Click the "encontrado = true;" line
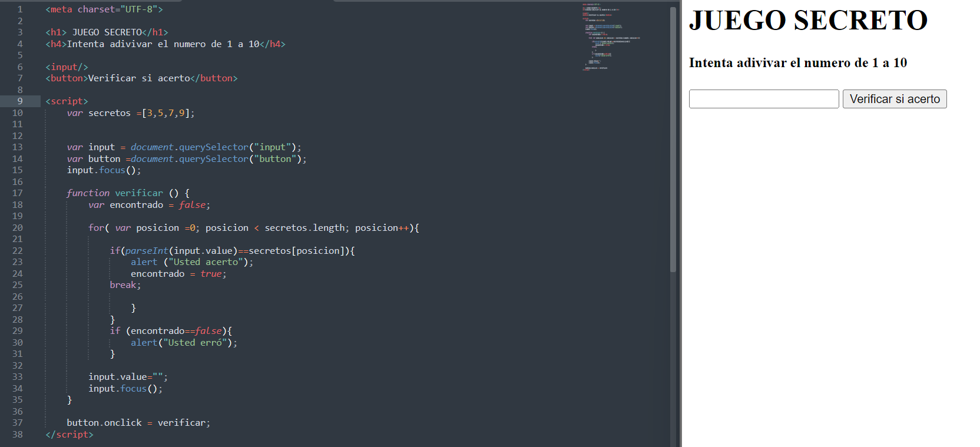The height and width of the screenshot is (447, 980). click(178, 274)
